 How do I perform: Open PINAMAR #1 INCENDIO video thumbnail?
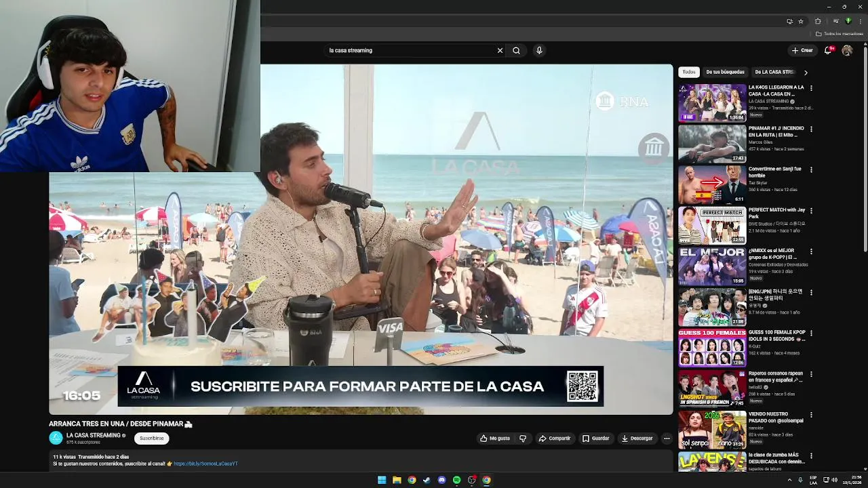[712, 144]
